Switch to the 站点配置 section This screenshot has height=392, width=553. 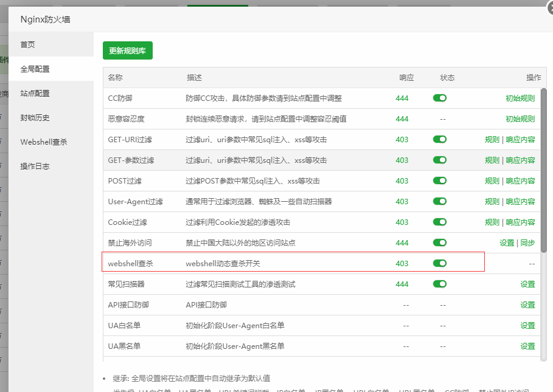(x=37, y=93)
